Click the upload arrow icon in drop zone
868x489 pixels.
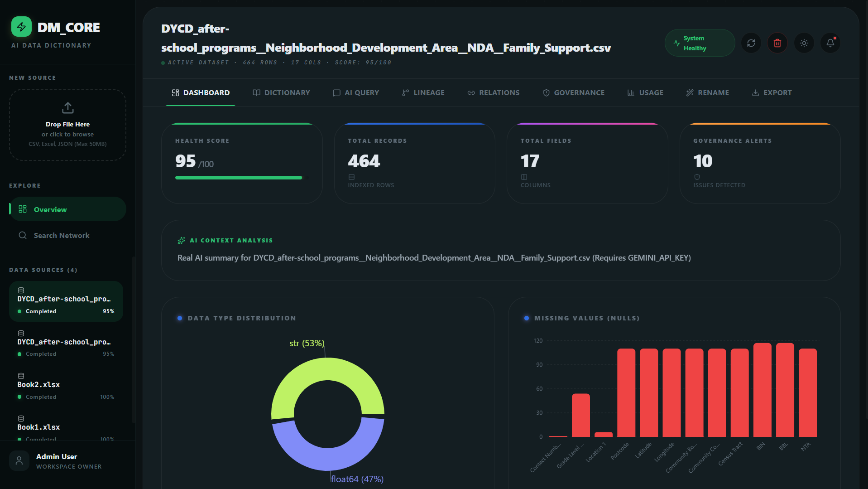click(x=68, y=108)
